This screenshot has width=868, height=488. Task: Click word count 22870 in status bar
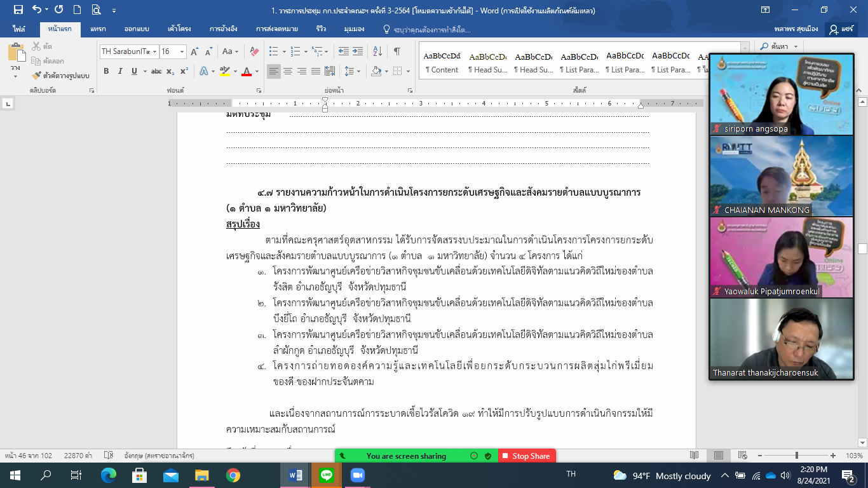[78, 456]
